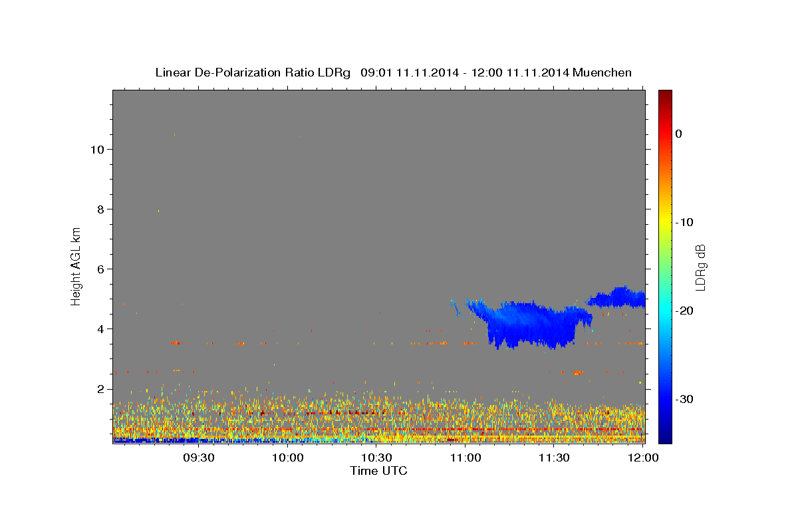Screen dimensions: 798x532
Task: Click the colorbar value -10 label
Action: (x=685, y=222)
